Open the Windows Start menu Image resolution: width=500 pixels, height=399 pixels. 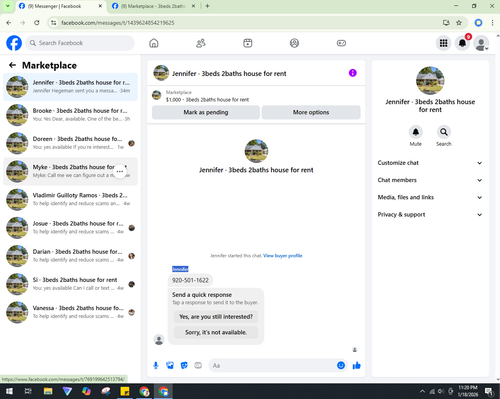[x=9, y=391]
